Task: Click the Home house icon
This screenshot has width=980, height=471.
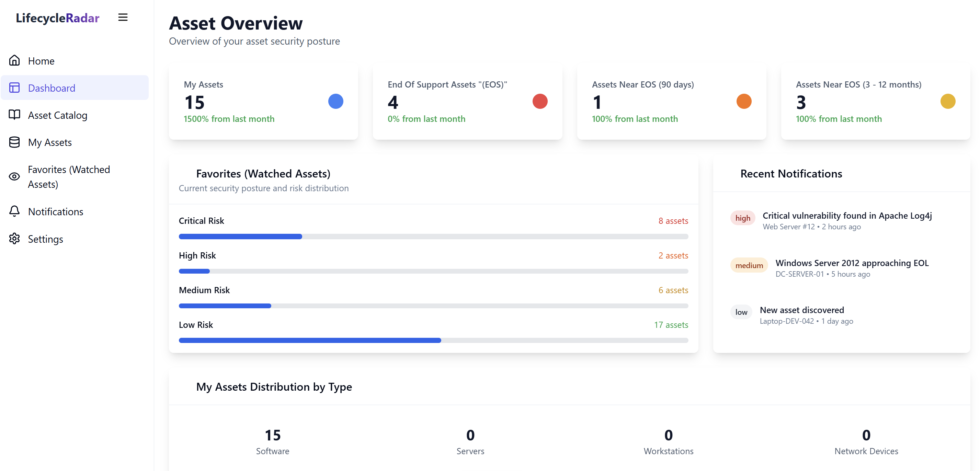Action: [x=14, y=60]
